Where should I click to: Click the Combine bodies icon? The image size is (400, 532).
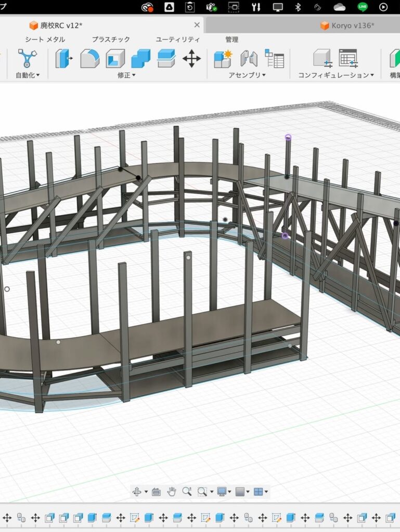point(140,58)
